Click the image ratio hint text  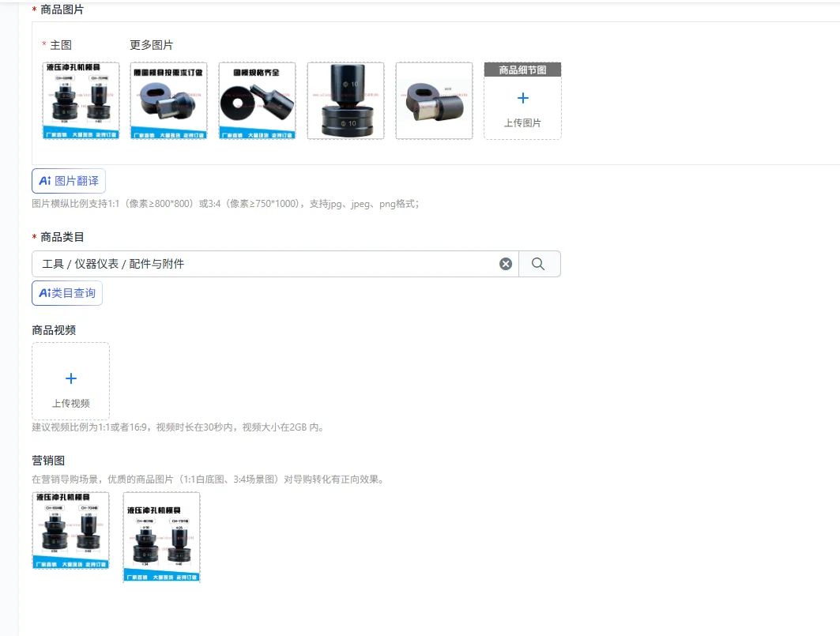pos(225,204)
